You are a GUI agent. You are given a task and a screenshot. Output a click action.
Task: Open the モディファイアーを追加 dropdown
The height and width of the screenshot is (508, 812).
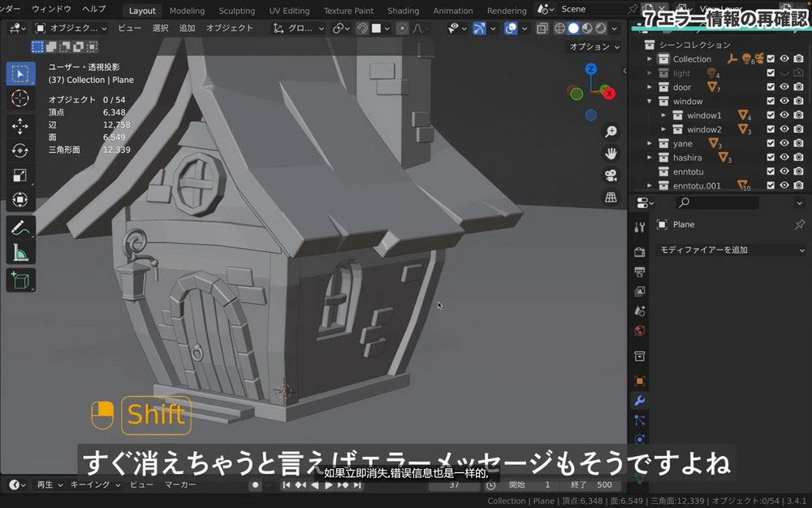[x=732, y=250]
